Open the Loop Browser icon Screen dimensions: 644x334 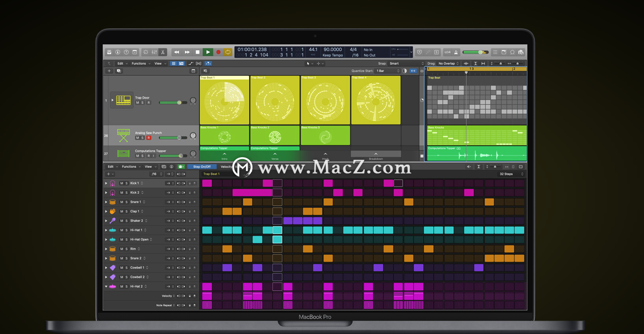tap(512, 52)
